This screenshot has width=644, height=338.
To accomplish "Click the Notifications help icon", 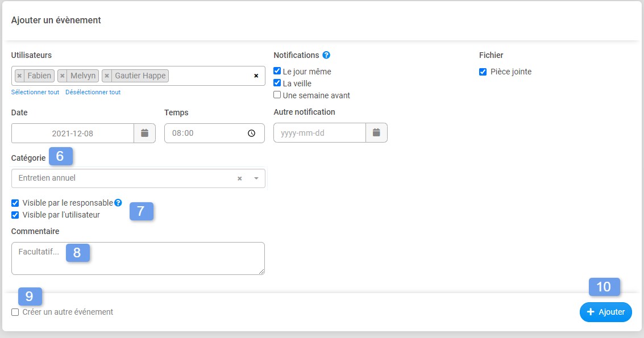I will coord(326,55).
